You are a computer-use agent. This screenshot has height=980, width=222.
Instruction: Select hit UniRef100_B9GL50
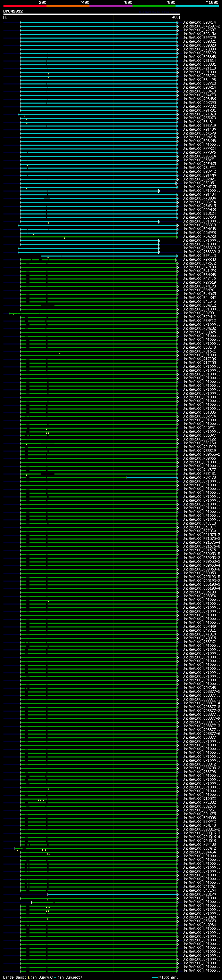(199, 34)
